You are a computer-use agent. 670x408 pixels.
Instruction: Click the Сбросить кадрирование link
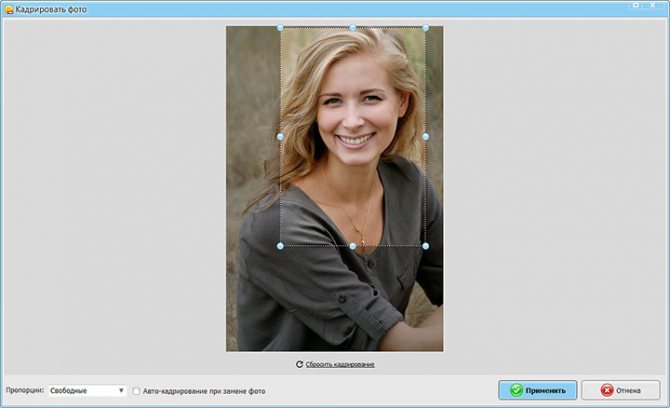(340, 365)
